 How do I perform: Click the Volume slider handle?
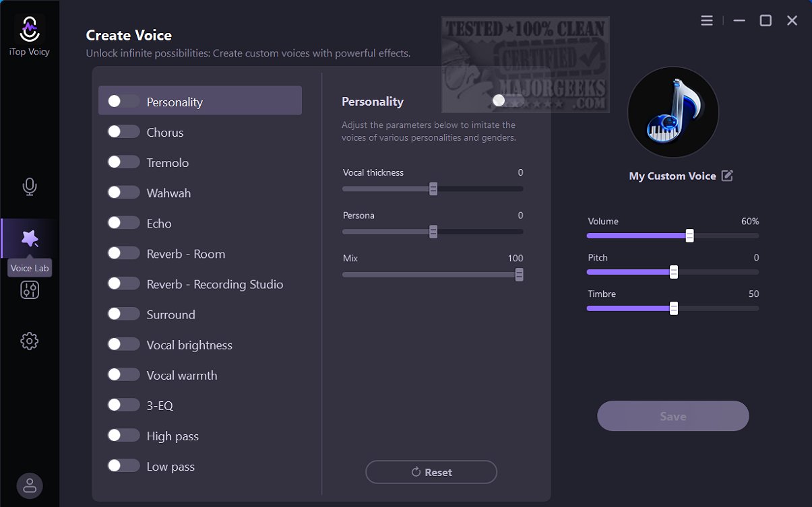689,236
